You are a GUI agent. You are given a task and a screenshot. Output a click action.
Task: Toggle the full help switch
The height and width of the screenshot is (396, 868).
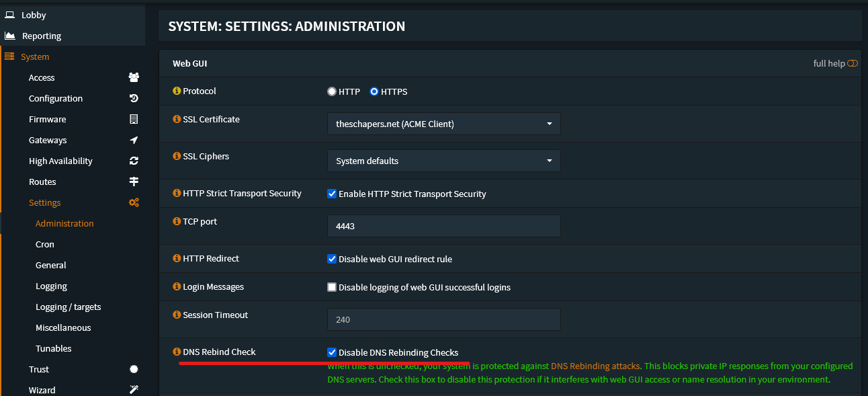(853, 63)
